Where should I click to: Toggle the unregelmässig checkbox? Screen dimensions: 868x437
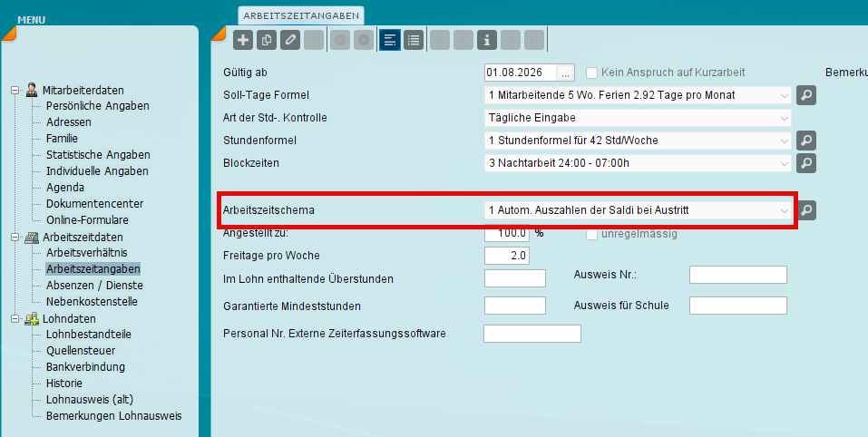[591, 234]
